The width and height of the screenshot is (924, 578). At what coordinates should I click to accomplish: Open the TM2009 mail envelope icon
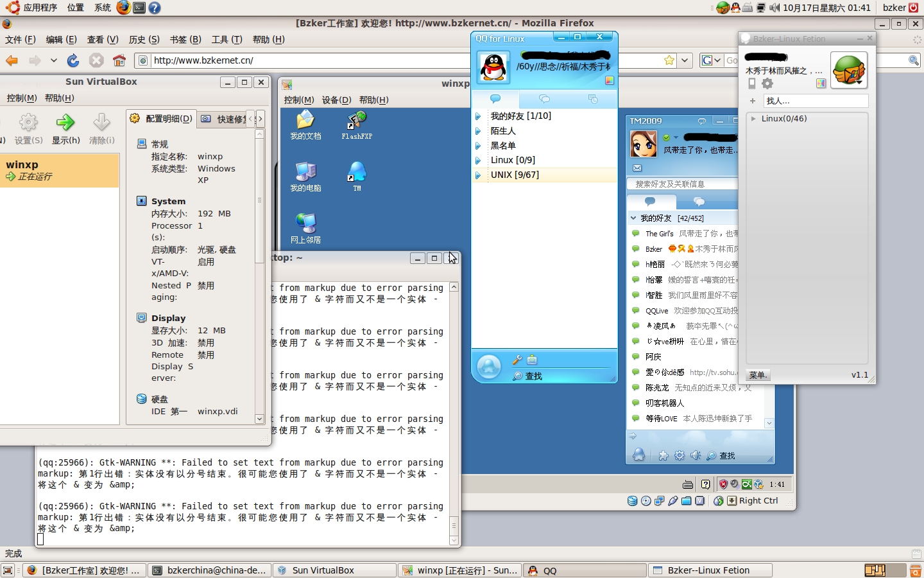click(x=637, y=168)
